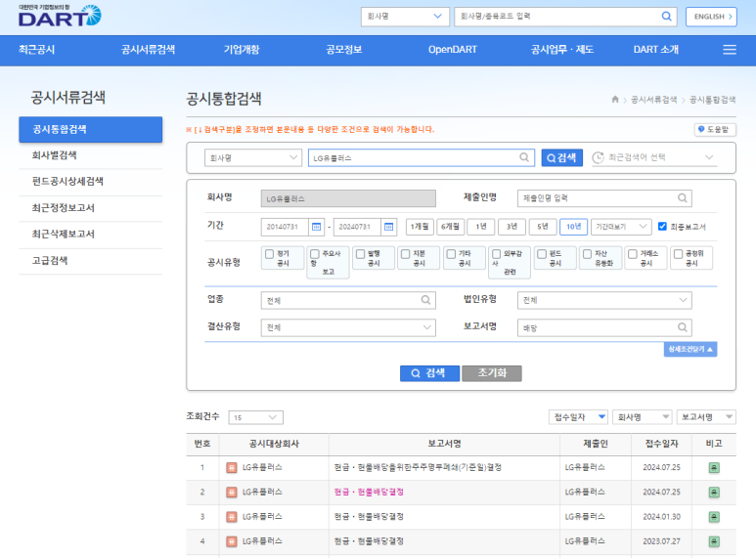Click the green 비고 icon in row 1
The image size is (756, 558).
point(714,467)
